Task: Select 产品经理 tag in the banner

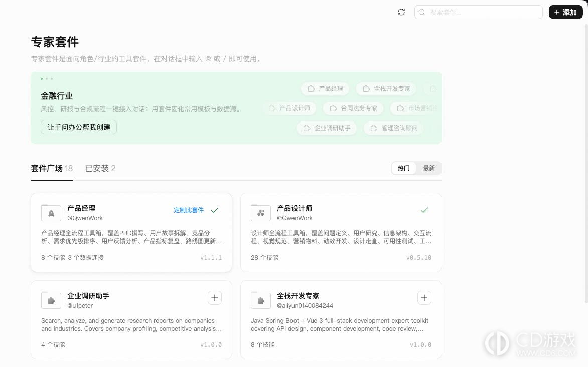Action: coord(325,89)
